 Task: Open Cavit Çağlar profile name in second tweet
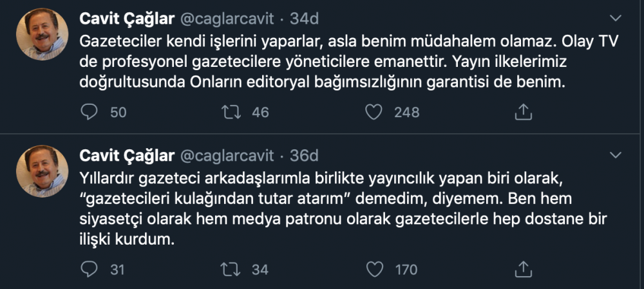point(127,156)
